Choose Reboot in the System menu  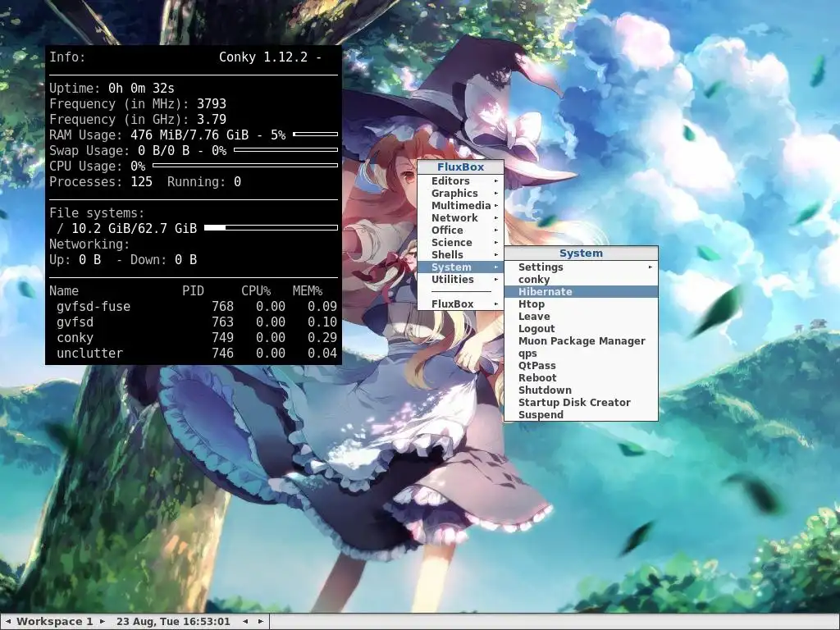(x=581, y=377)
